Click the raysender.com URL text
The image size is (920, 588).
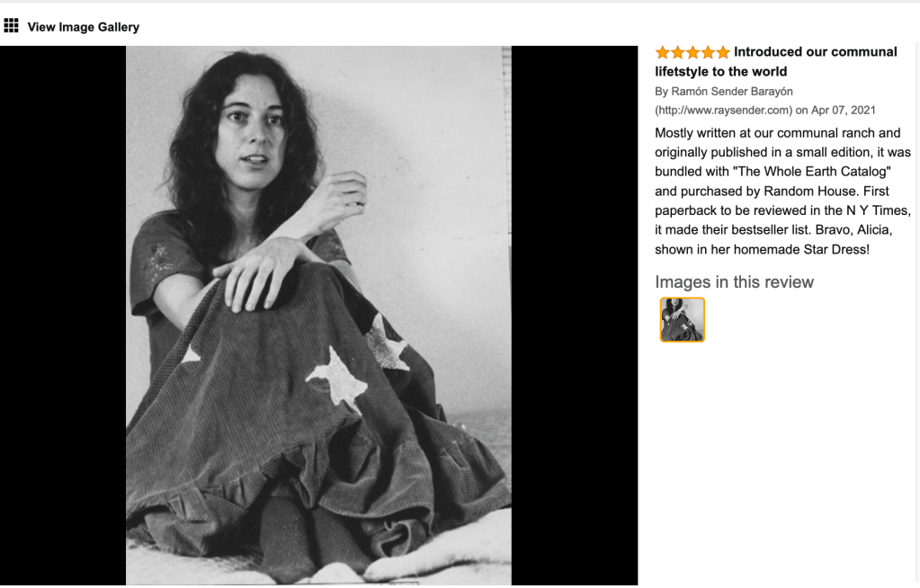coord(723,111)
